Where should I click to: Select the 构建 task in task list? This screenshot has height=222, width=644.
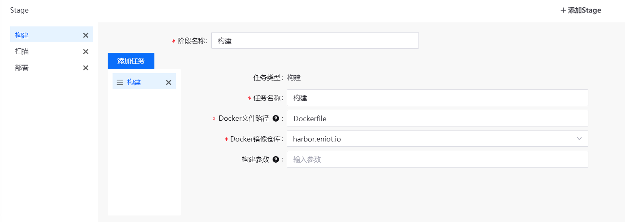pos(134,82)
